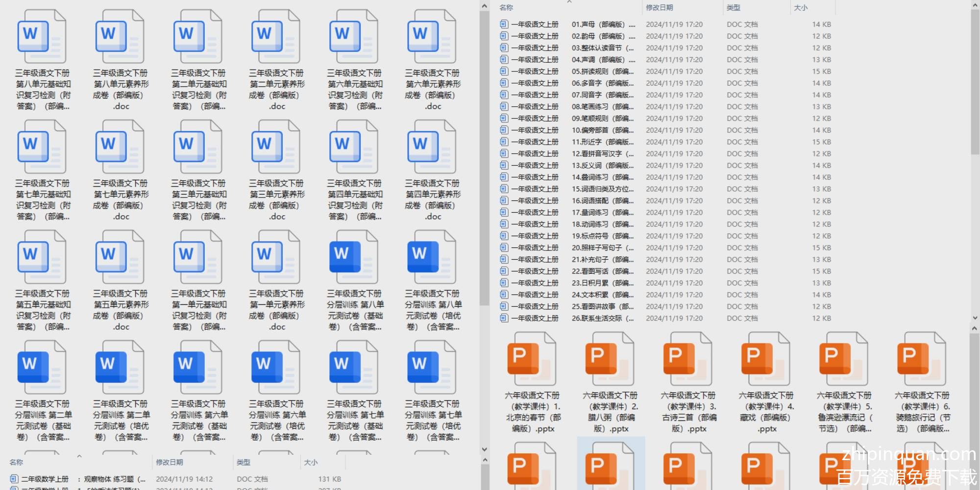Viewport: 980px width, 490px height.
Task: Open the 2.腊八粥 PowerPoint file icon
Action: click(610, 359)
